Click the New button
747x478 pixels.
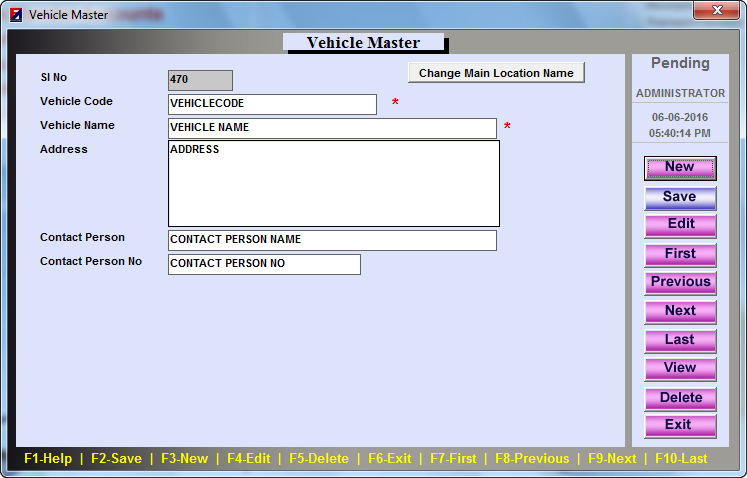679,168
